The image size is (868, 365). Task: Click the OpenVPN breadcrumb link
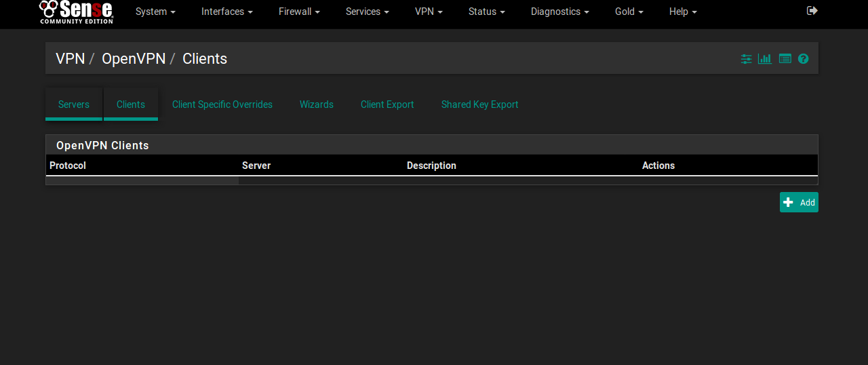[x=134, y=59]
